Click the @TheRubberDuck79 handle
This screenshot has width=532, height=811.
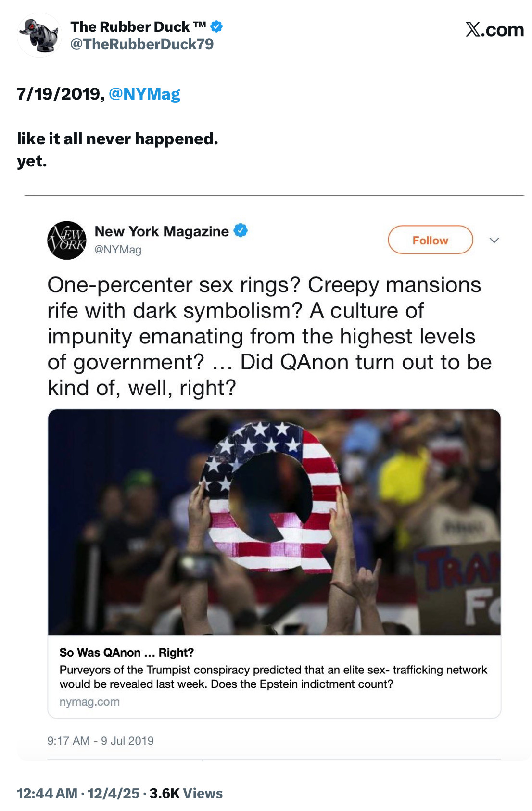pyautogui.click(x=142, y=44)
